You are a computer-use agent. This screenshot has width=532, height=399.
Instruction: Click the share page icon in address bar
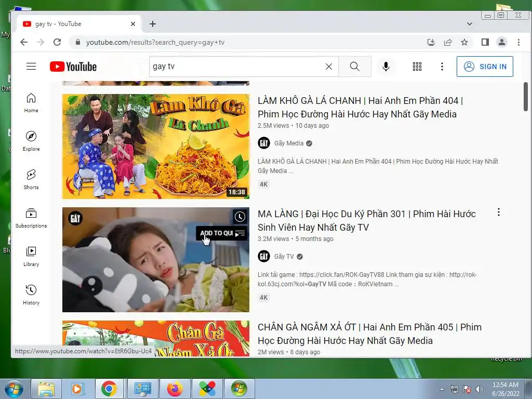[x=448, y=43]
